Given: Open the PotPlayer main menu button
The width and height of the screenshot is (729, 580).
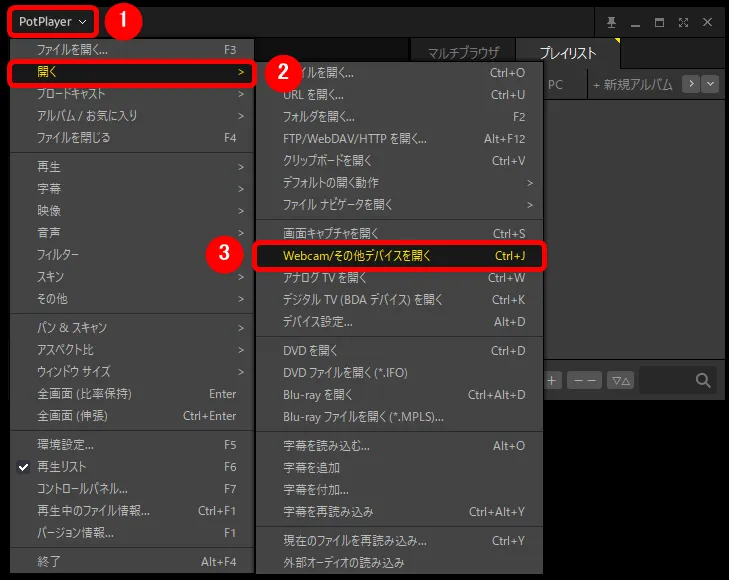Looking at the screenshot, I should click(x=53, y=21).
